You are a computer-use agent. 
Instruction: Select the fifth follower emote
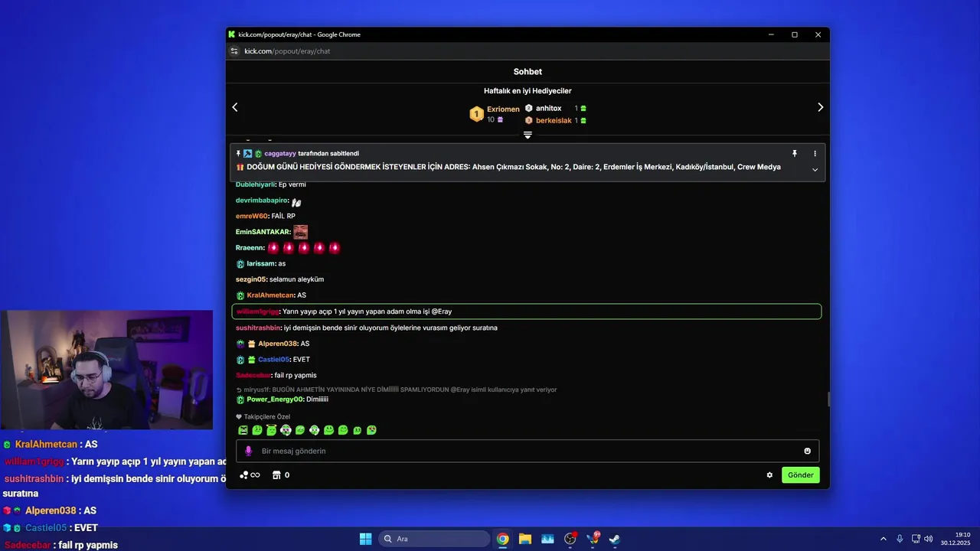click(x=300, y=430)
